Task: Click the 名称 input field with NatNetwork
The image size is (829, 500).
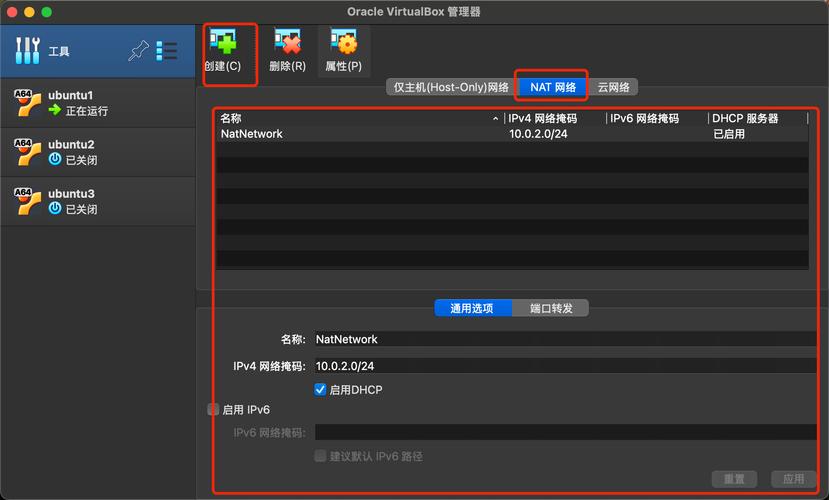Action: click(x=565, y=339)
